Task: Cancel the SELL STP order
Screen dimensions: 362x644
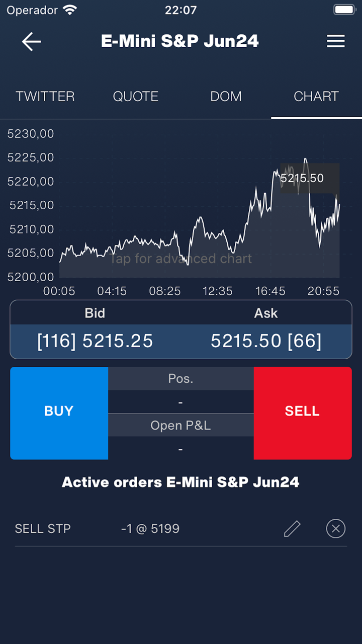Action: pos(336,529)
